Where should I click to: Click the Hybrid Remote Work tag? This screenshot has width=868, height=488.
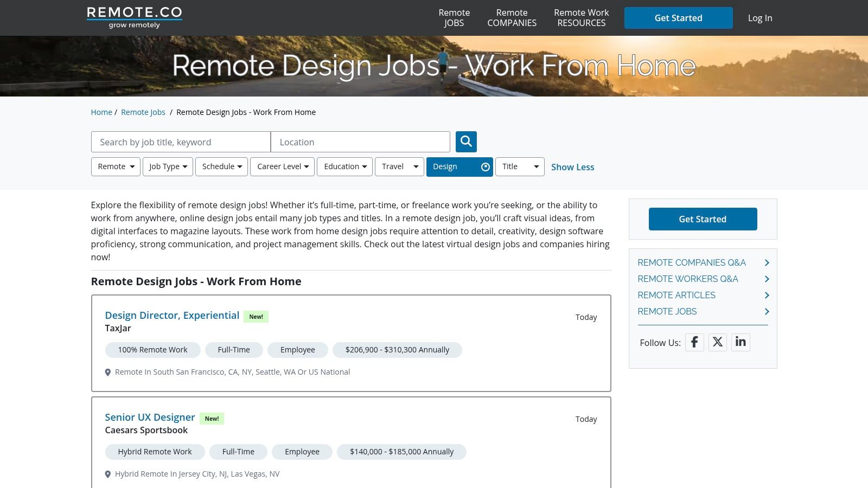tap(155, 452)
